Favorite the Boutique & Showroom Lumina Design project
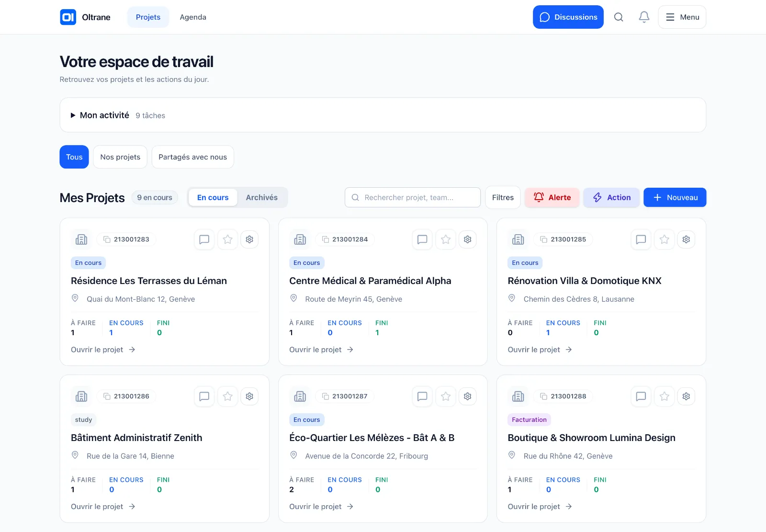The width and height of the screenshot is (766, 532). (x=665, y=396)
